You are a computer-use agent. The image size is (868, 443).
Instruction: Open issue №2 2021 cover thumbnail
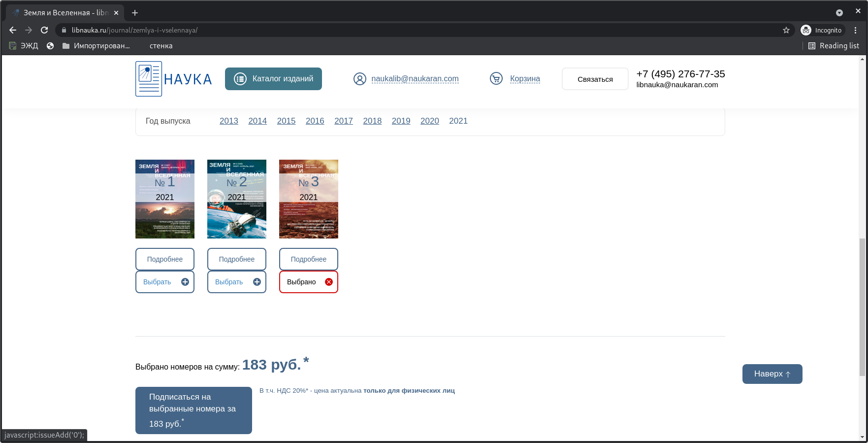237,199
